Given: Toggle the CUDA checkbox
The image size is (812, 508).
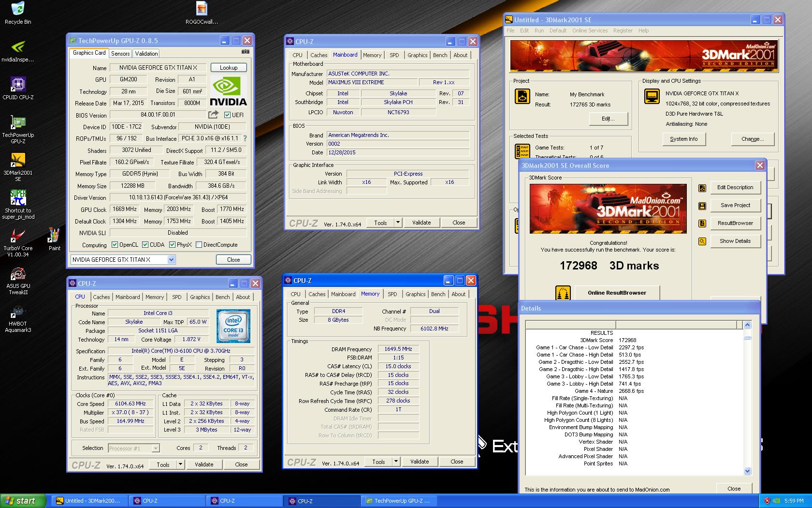Looking at the screenshot, I should click(145, 245).
